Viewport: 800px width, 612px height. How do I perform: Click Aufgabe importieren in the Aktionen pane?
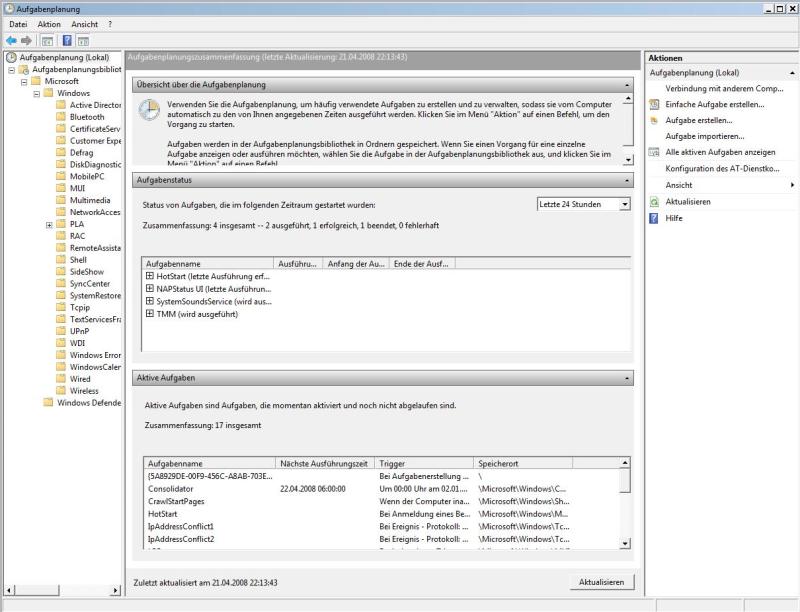pyautogui.click(x=705, y=136)
